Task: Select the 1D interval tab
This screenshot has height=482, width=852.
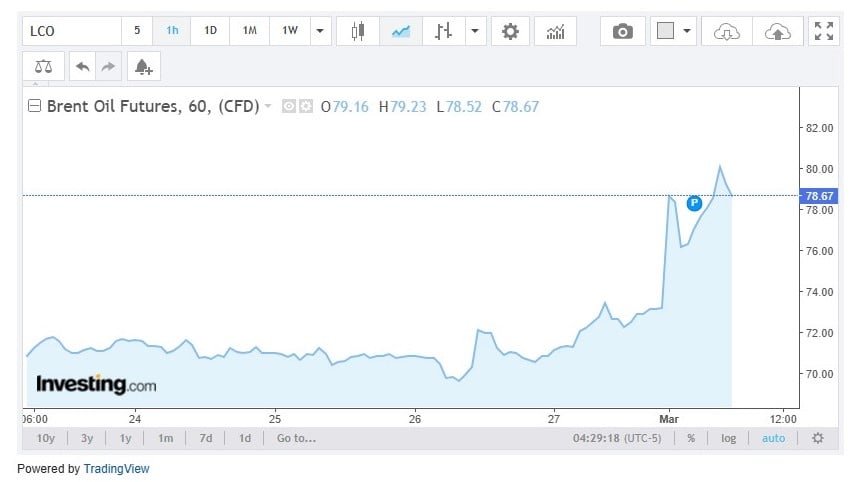Action: click(210, 31)
